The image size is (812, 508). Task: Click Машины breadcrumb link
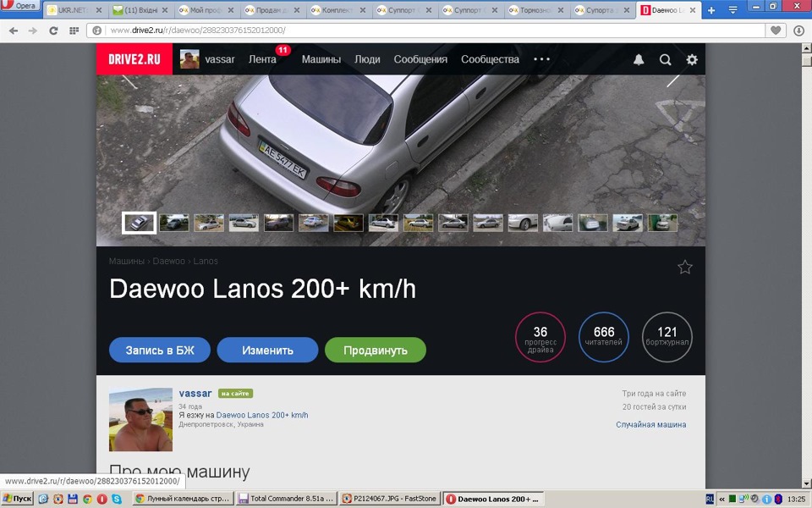point(126,262)
